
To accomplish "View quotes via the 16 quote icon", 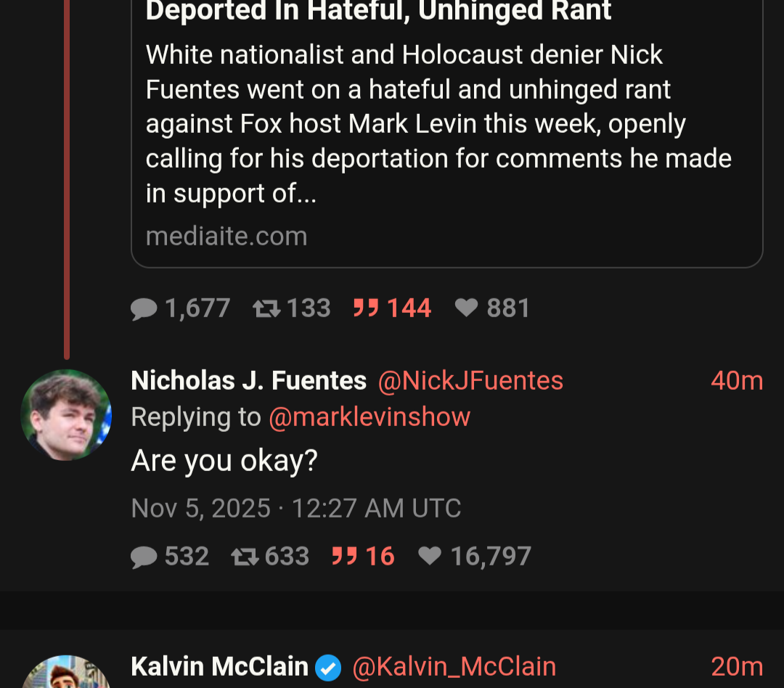I will point(345,557).
